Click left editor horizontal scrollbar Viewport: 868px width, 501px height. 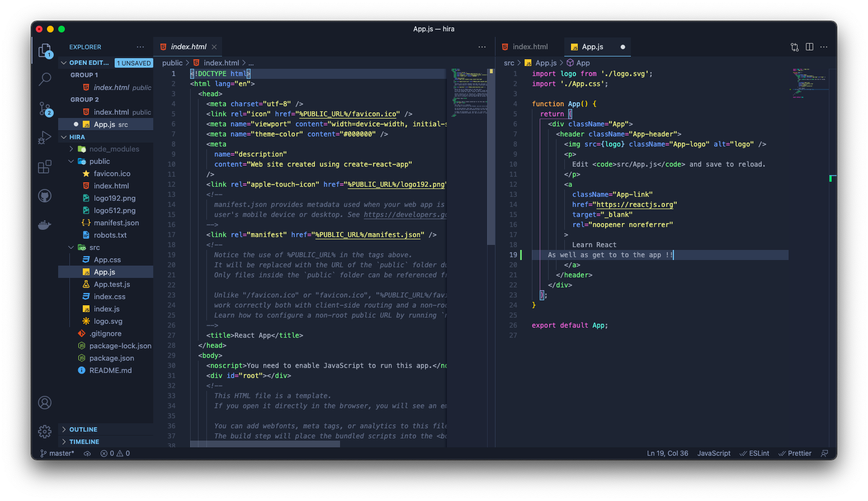265,444
